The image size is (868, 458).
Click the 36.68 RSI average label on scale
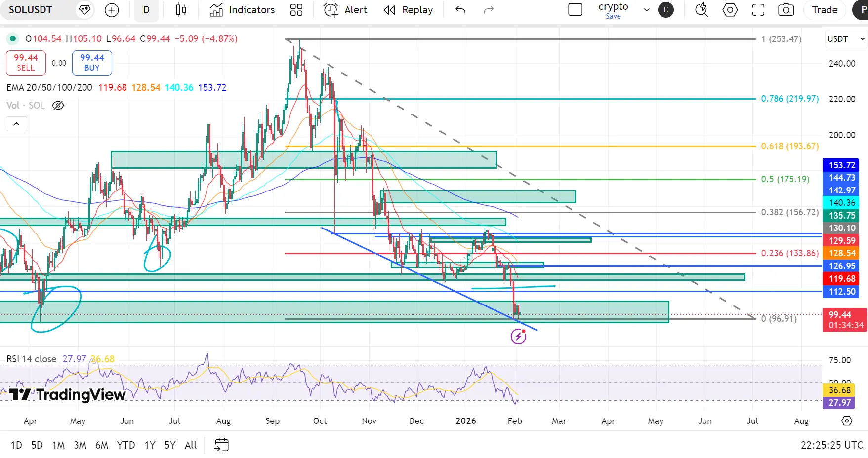[x=838, y=390]
